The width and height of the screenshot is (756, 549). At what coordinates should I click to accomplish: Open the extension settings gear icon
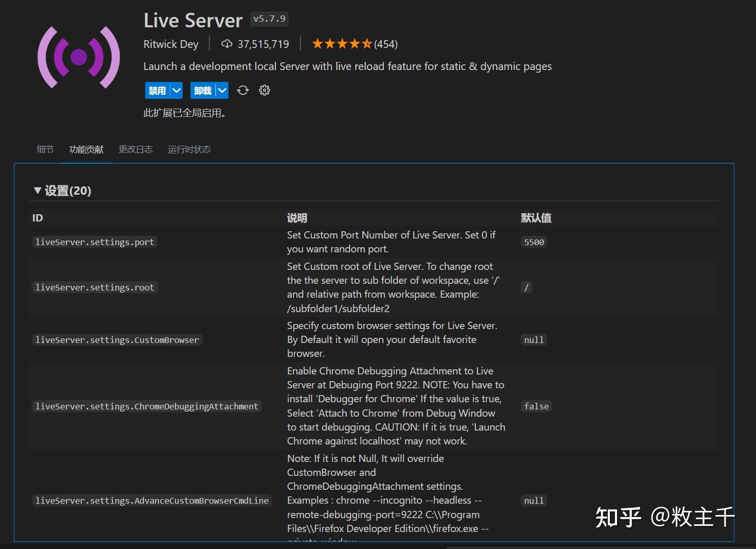(x=265, y=91)
